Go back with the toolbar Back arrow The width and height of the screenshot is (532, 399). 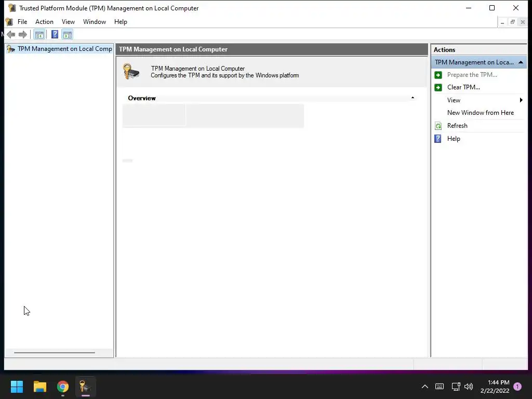[11, 35]
